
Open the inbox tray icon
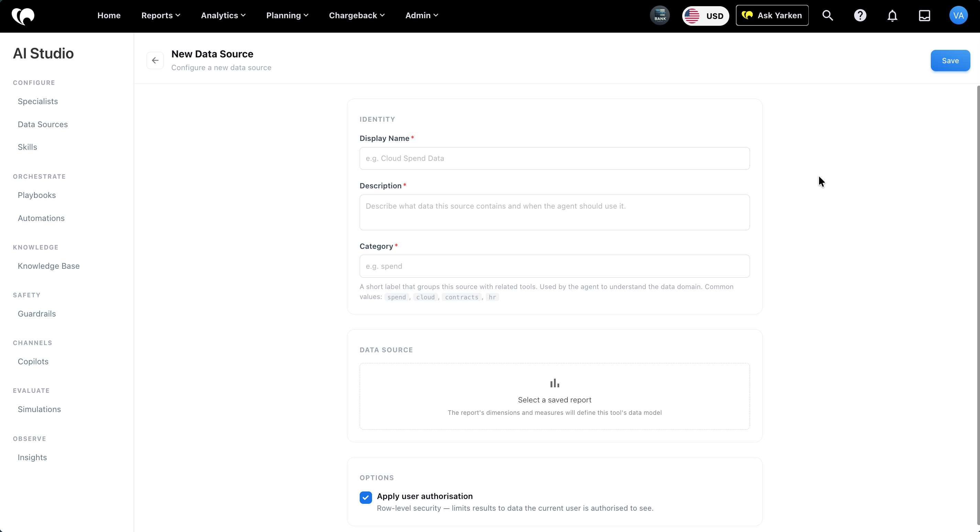tap(924, 15)
